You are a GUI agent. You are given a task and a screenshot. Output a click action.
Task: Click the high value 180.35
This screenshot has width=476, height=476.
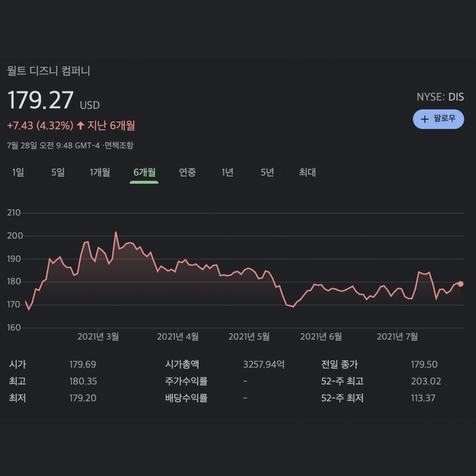83,381
